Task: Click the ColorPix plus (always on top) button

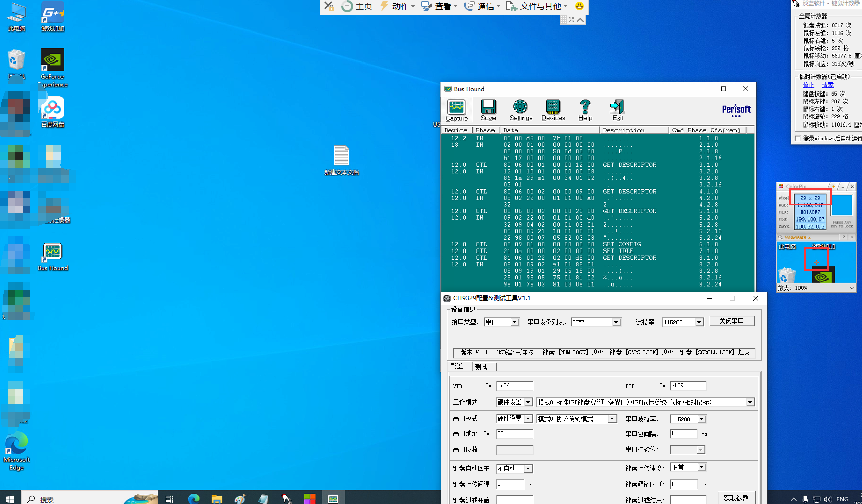Action: pos(833,186)
